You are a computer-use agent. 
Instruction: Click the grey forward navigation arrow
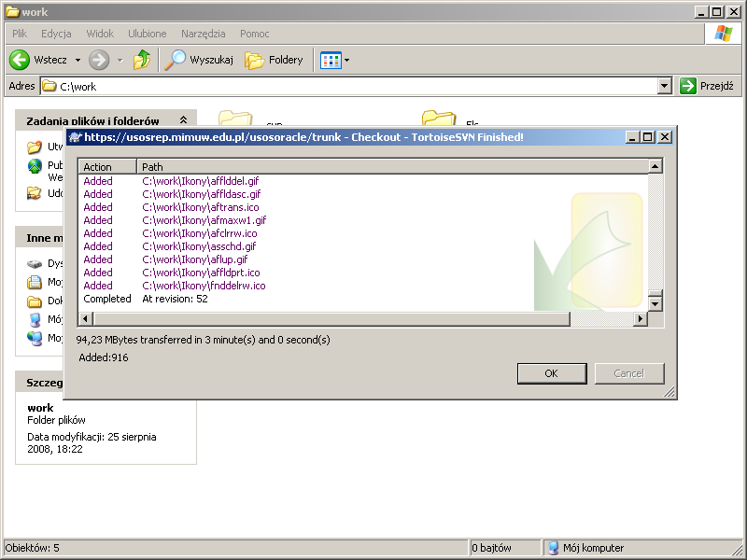pos(99,60)
